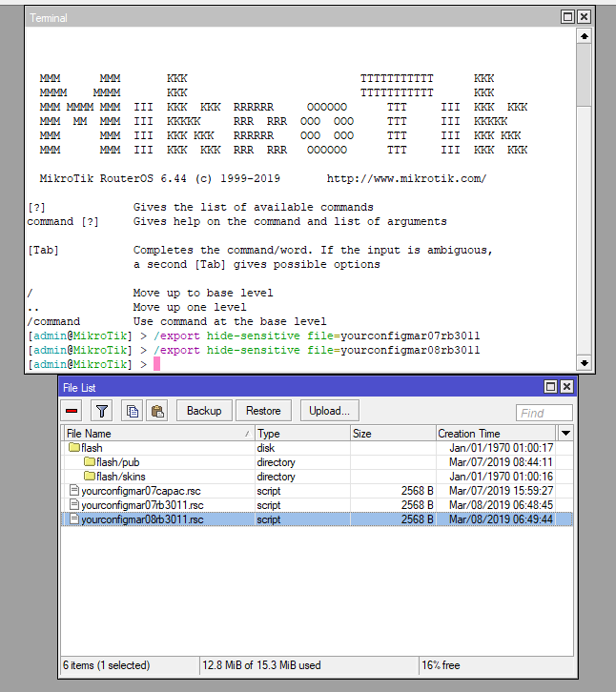The height and width of the screenshot is (692, 616).
Task: Click the '6 items (1 selected)' status text
Action: coord(107,665)
